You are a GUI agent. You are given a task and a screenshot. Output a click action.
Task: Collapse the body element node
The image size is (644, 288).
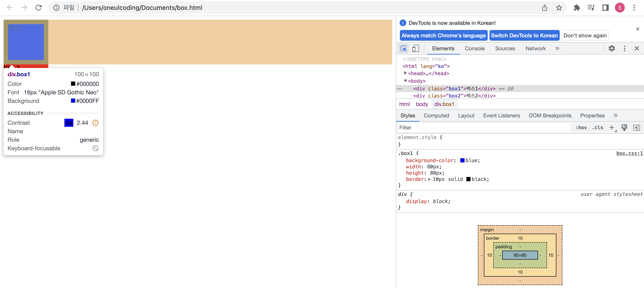405,81
